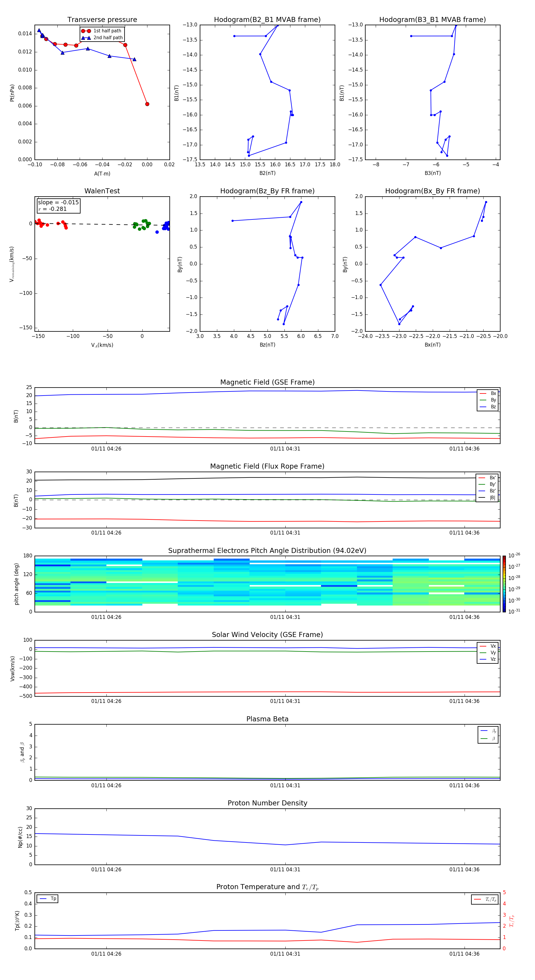535x980 pixels.
Task: Click the 'Hodogram(Bz_By FR frame)' title
Action: pos(267,191)
